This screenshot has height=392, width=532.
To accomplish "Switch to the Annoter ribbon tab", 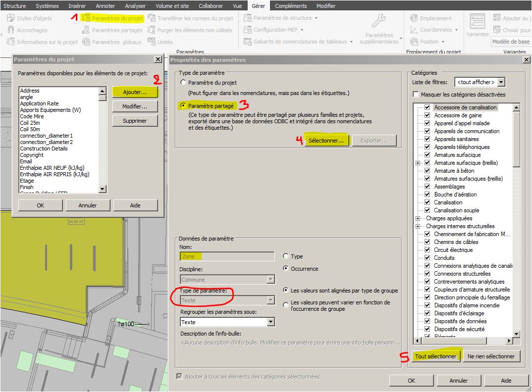I will 105,6.
